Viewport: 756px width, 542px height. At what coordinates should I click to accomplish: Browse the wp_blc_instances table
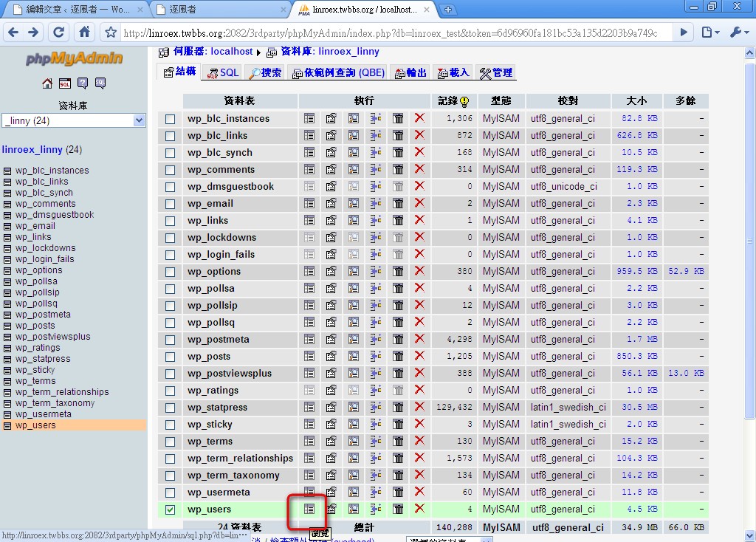tap(309, 118)
